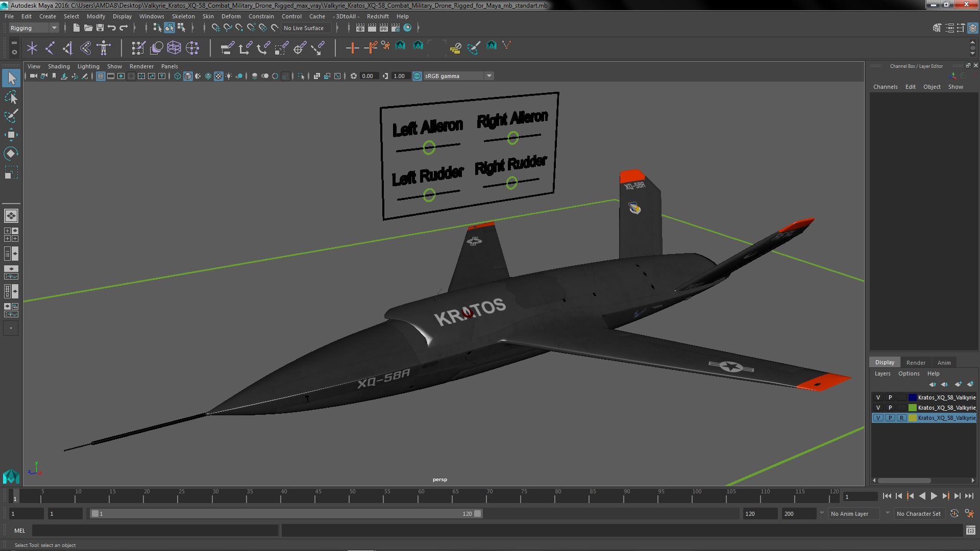Select the Lasso tool in toolbox
Image resolution: width=980 pixels, height=551 pixels.
[11, 97]
